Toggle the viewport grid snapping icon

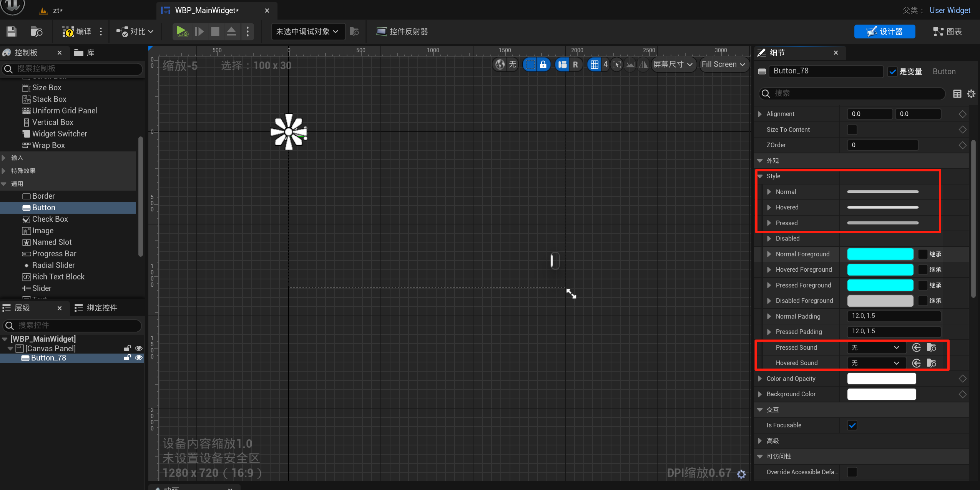tap(595, 65)
